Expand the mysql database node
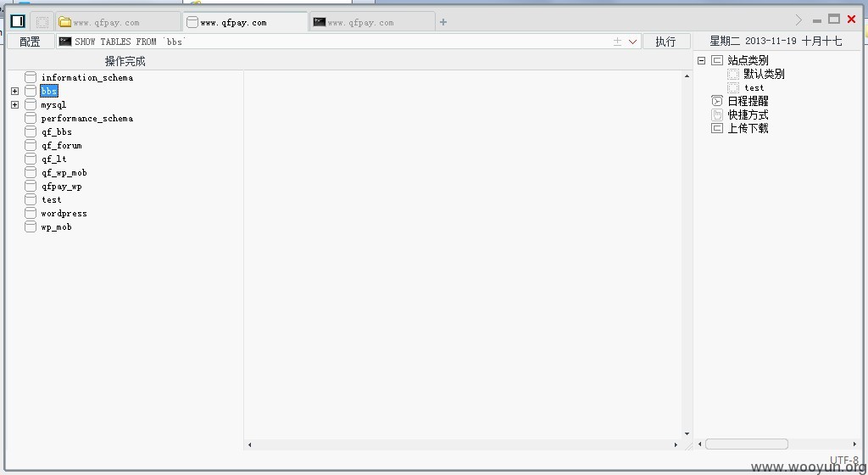Screen dimensions: 868x475 pos(15,104)
